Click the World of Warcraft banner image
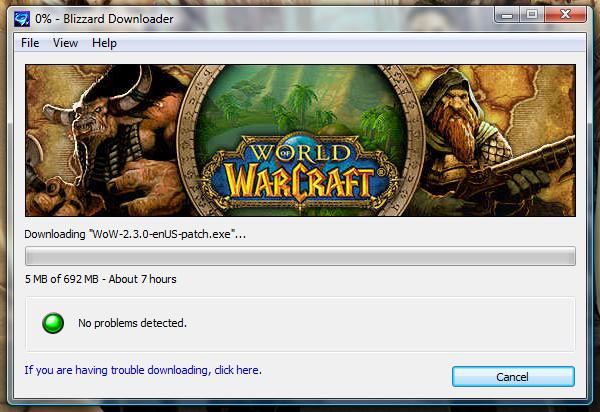 click(300, 140)
